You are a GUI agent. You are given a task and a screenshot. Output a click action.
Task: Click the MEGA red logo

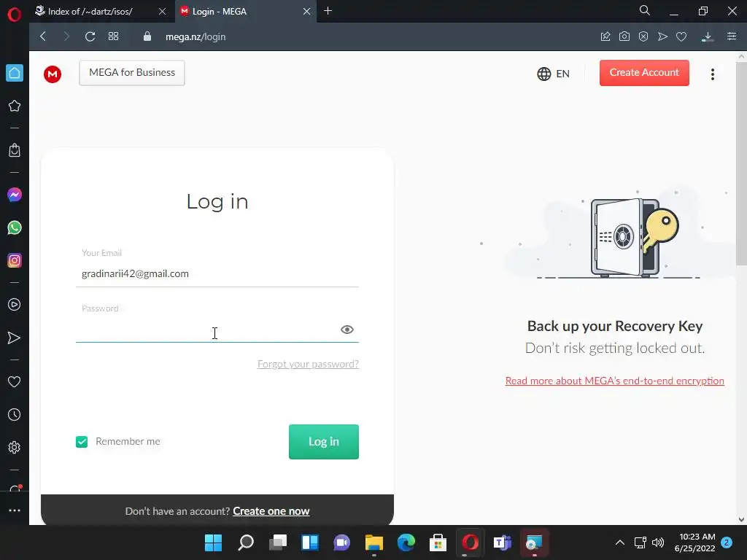pos(53,74)
